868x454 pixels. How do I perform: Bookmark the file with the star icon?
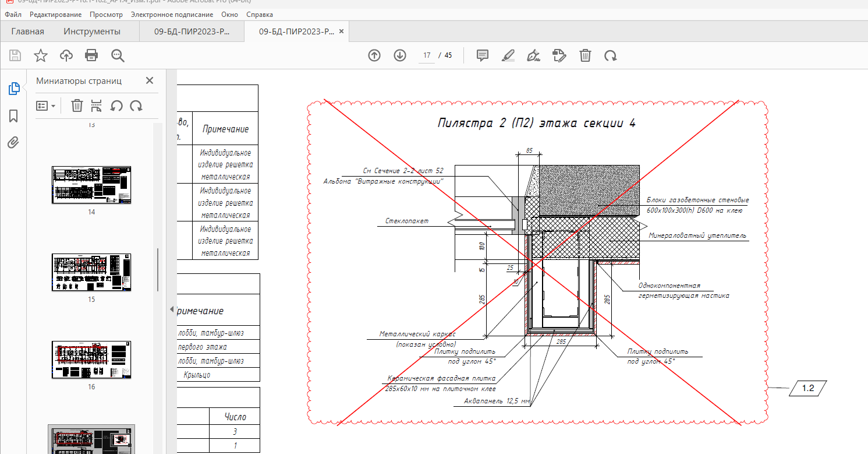coord(41,55)
